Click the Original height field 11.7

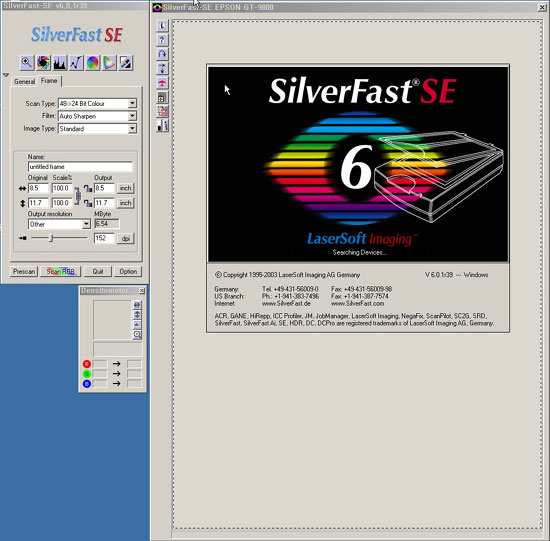tap(38, 203)
